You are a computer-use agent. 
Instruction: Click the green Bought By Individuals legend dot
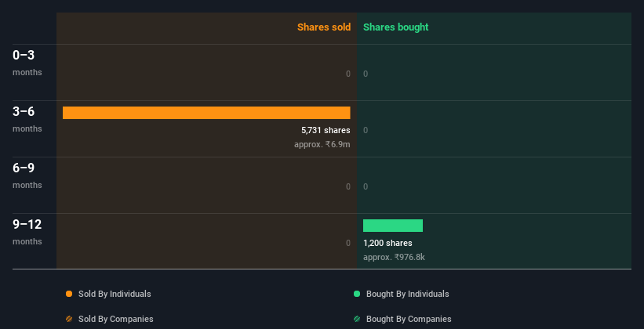pos(357,294)
